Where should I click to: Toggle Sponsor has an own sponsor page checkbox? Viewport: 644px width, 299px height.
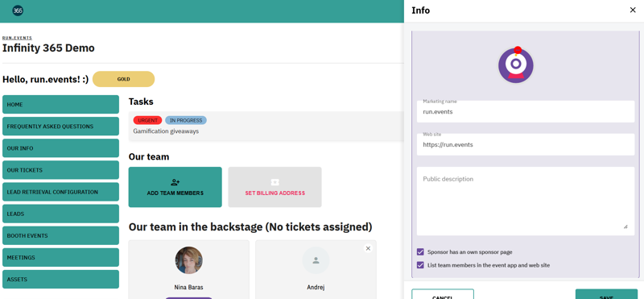(420, 251)
